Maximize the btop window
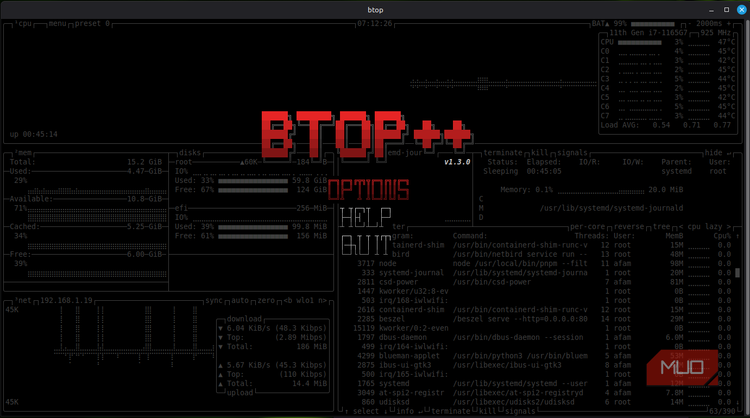The width and height of the screenshot is (750, 418). click(x=726, y=10)
